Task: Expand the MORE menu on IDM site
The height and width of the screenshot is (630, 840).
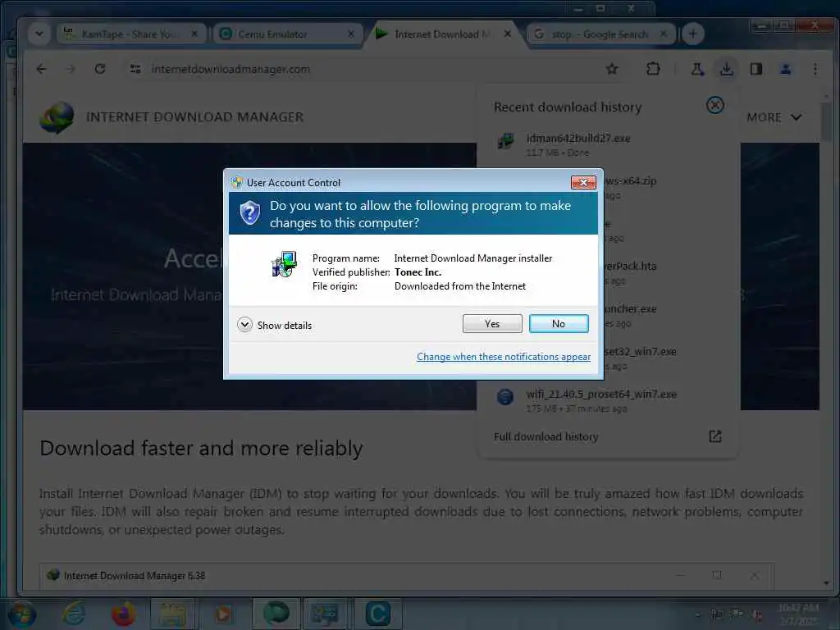Action: point(774,117)
